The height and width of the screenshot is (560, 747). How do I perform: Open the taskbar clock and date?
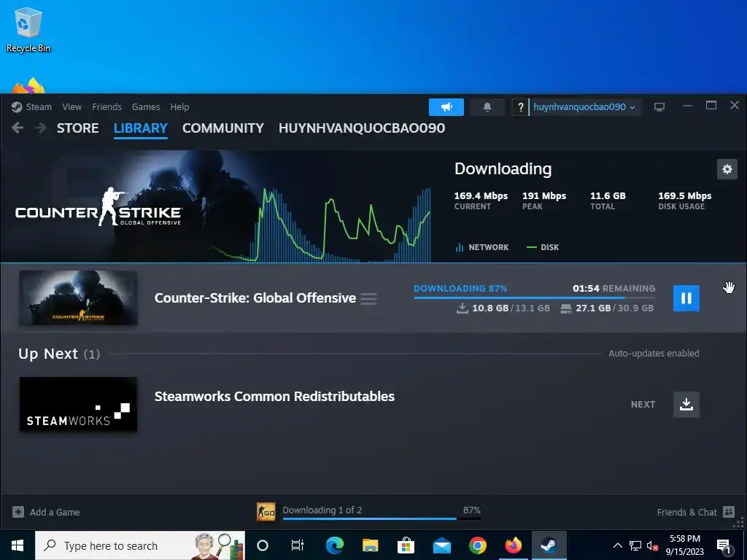[x=684, y=545]
